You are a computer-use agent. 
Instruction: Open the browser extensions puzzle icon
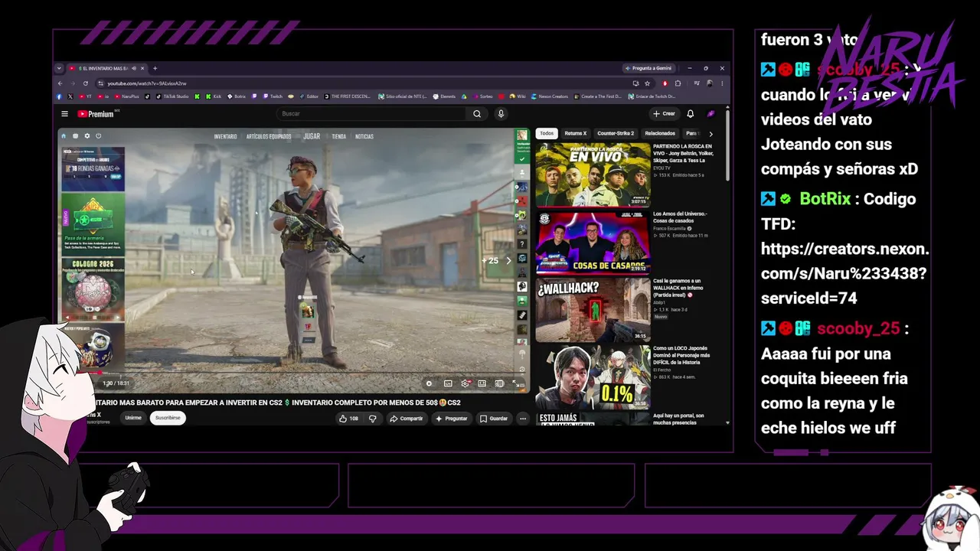pyautogui.click(x=678, y=83)
